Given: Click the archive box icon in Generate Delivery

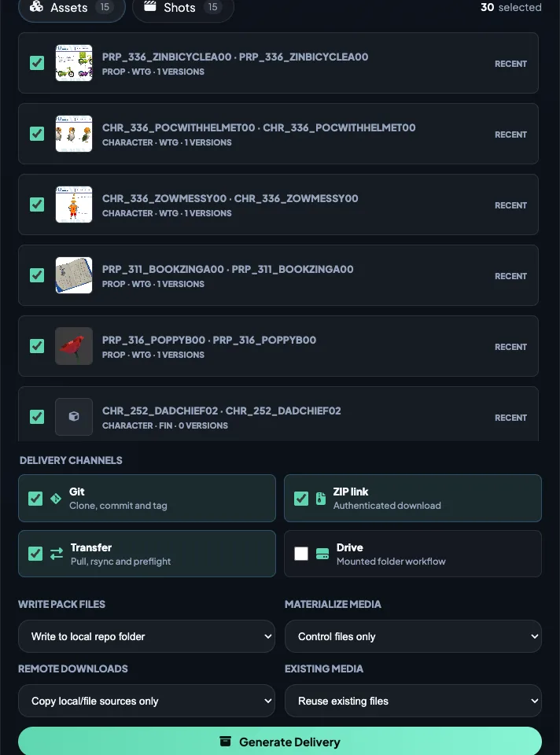Looking at the screenshot, I should 226,741.
